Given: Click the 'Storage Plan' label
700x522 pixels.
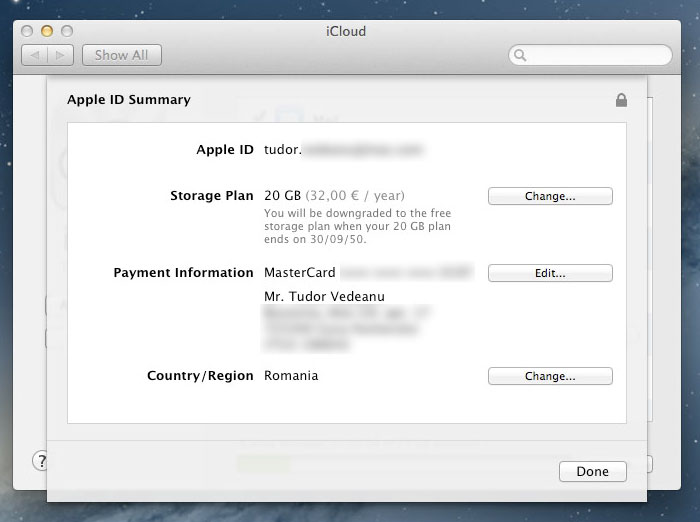Looking at the screenshot, I should (212, 196).
